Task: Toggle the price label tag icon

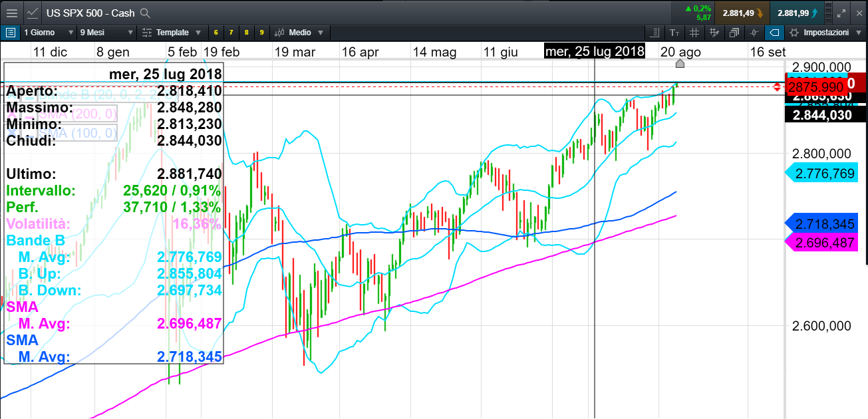Action: 774,32
